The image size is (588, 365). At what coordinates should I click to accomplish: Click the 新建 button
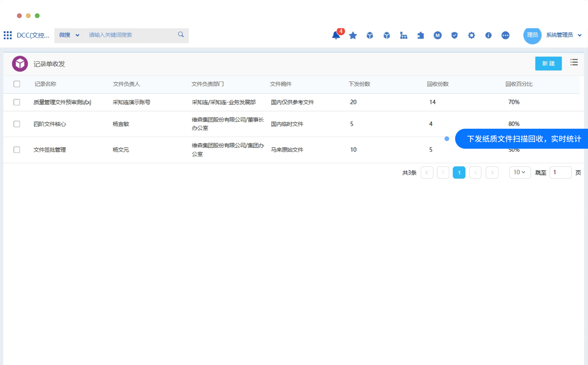coord(548,63)
